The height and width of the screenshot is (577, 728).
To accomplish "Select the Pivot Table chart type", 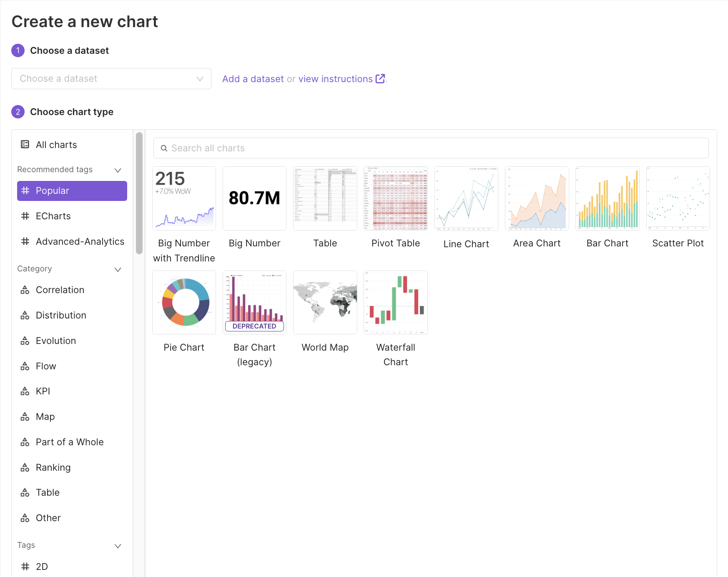I will [395, 198].
